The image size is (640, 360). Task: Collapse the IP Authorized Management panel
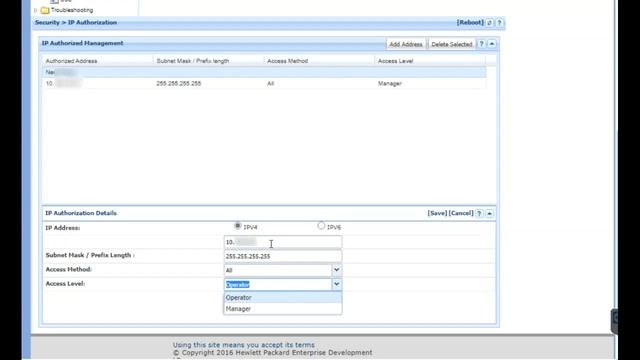click(x=492, y=44)
